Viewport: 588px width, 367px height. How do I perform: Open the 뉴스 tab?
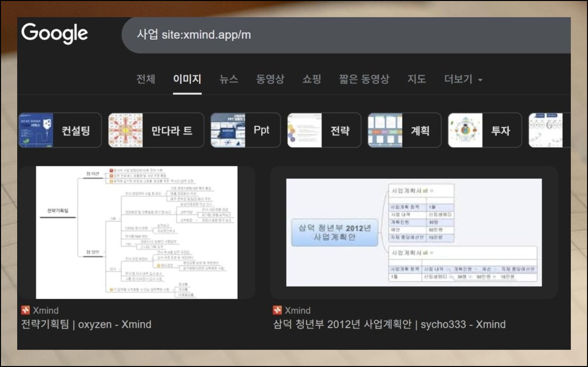point(229,79)
